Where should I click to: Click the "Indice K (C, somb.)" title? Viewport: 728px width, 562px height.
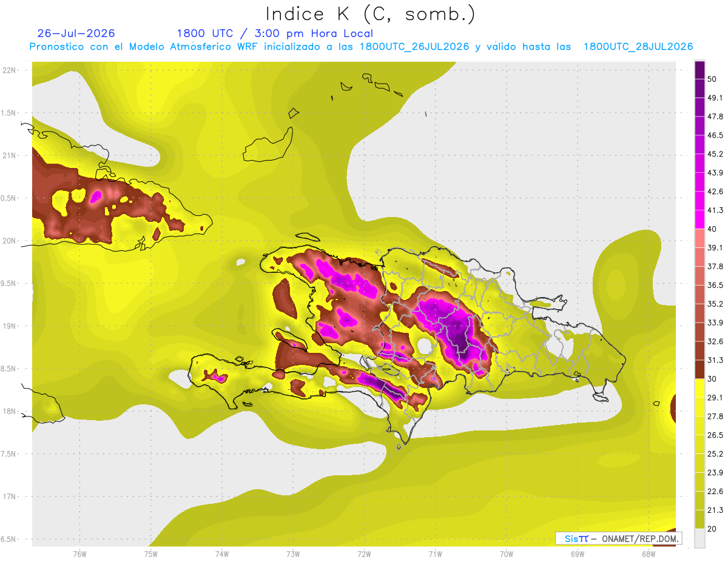(371, 14)
